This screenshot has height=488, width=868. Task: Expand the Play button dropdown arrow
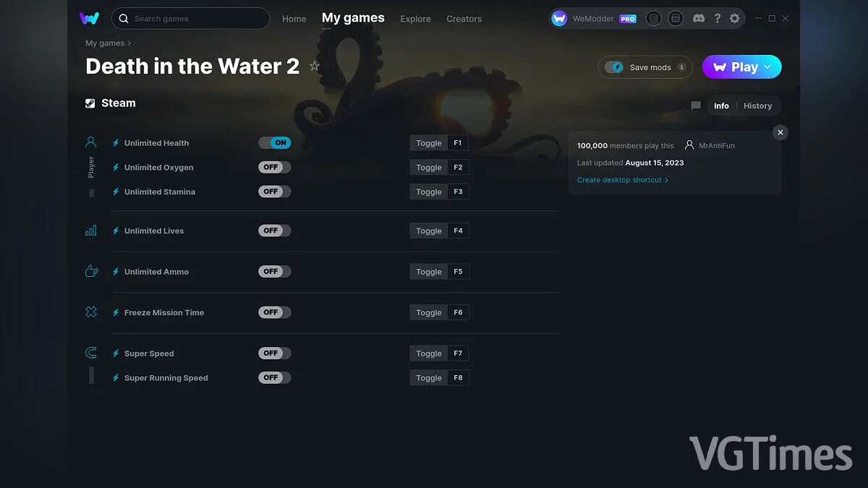point(768,67)
